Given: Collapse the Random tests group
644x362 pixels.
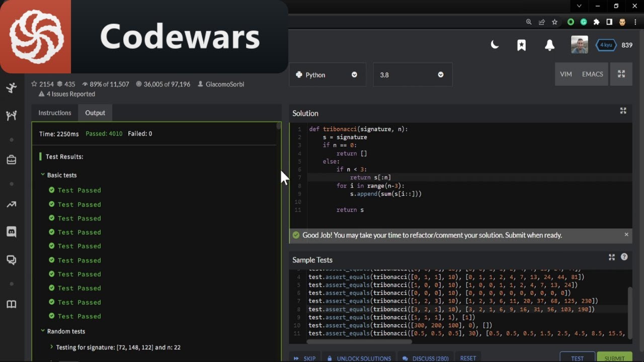Looking at the screenshot, I should 63,331.
